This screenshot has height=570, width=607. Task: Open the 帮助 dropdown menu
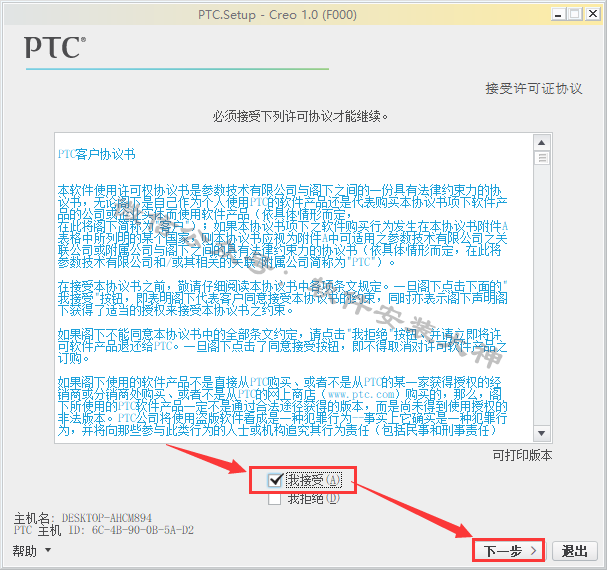point(32,550)
